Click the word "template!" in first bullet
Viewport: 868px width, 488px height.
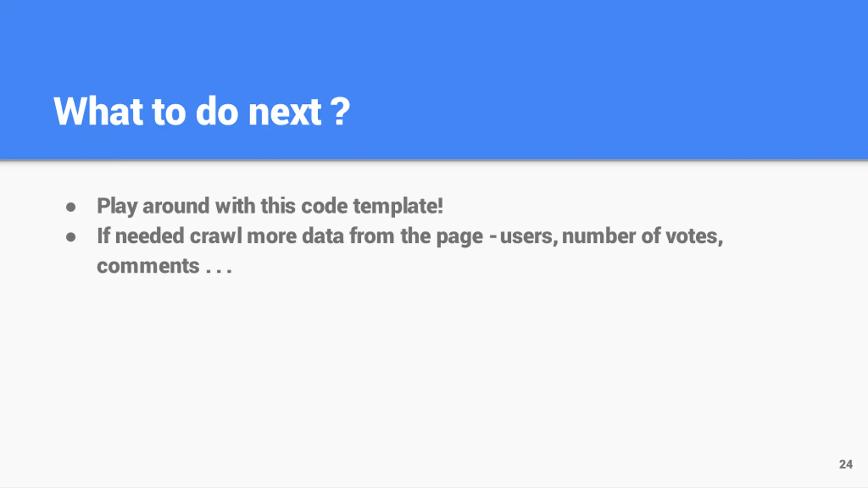click(x=398, y=206)
